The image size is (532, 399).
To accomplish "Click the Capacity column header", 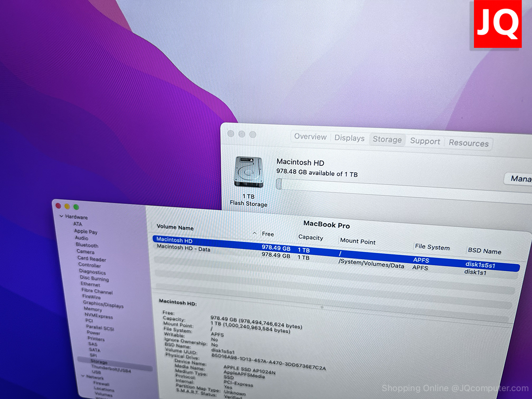I will pos(310,238).
